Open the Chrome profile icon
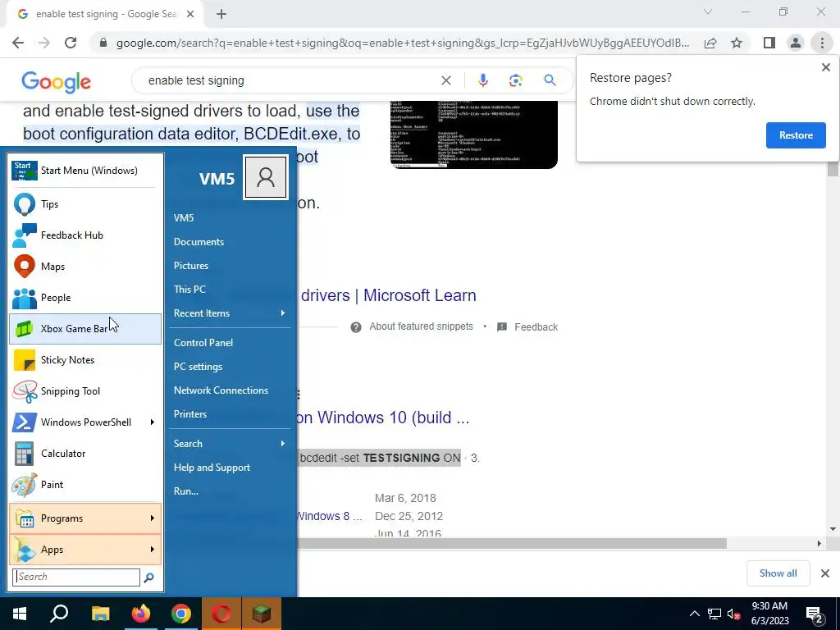The image size is (840, 630). pyautogui.click(x=796, y=43)
